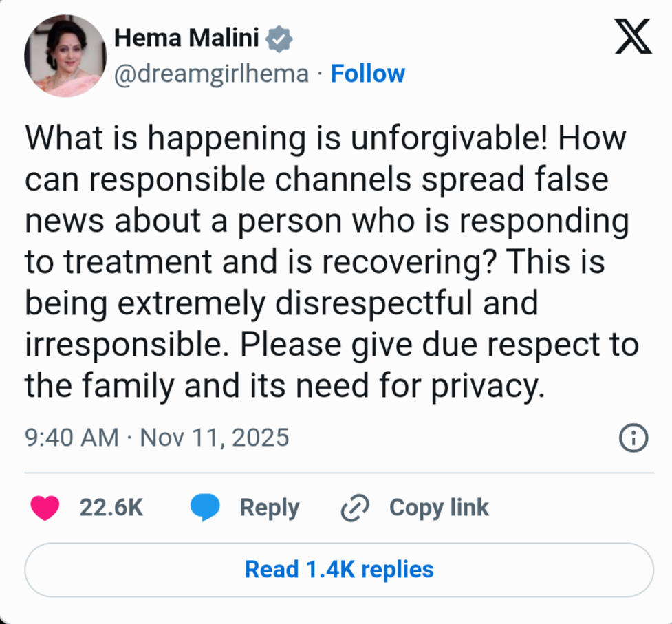Open the Hema Malini display name link
The height and width of the screenshot is (624, 672).
pyautogui.click(x=186, y=39)
